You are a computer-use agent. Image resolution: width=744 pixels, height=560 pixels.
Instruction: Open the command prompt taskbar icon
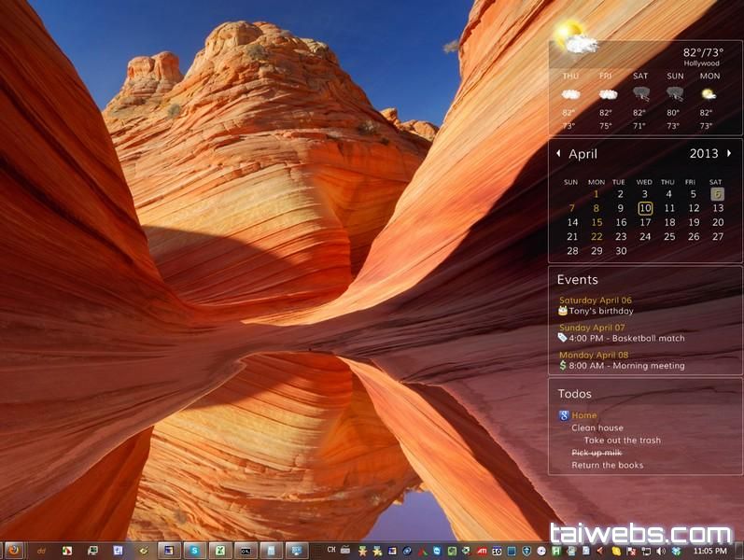245,551
